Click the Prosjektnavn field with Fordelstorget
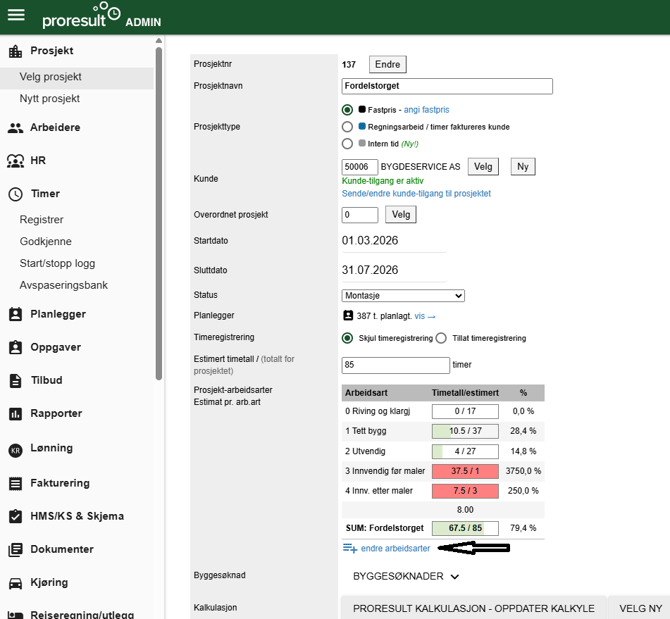The height and width of the screenshot is (619, 670). (x=447, y=86)
